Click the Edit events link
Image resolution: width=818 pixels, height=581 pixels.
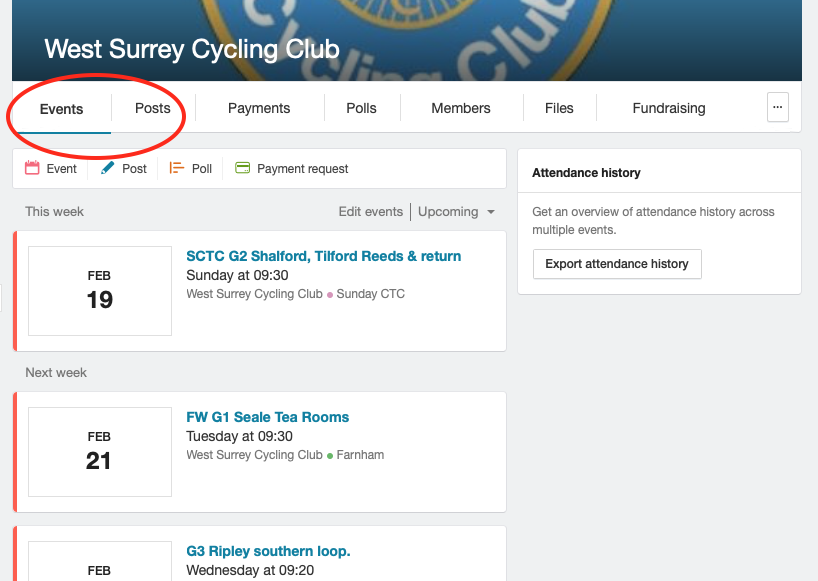(x=371, y=212)
